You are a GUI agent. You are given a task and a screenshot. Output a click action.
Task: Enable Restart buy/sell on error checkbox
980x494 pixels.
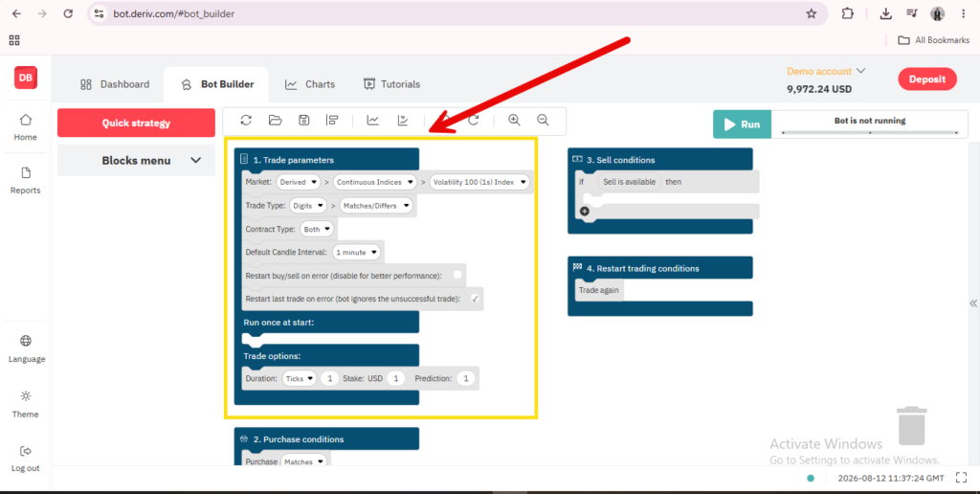[x=457, y=275]
